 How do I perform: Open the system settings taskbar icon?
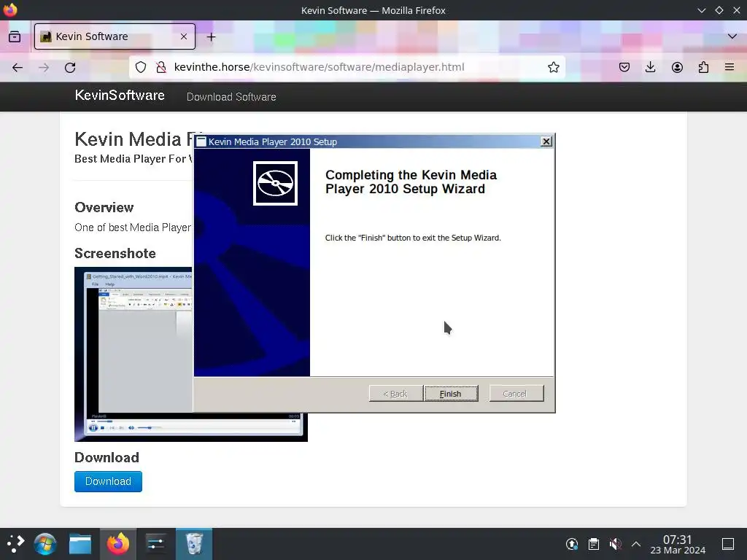point(156,544)
